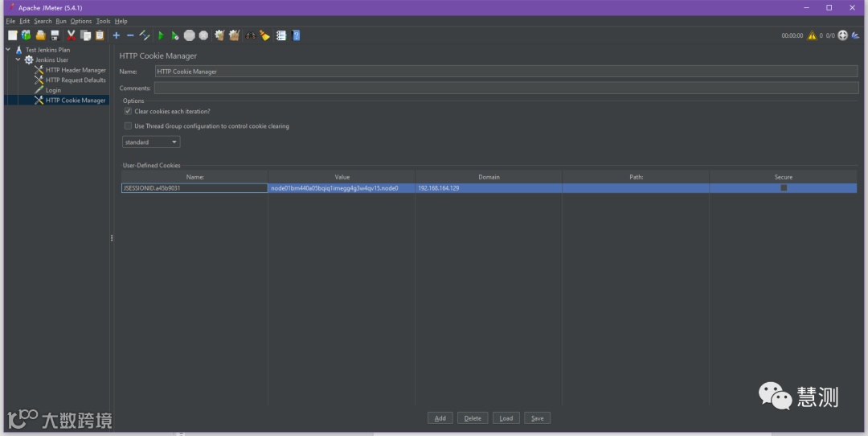Click the Paste clipboard icon
The width and height of the screenshot is (868, 436).
tap(100, 35)
